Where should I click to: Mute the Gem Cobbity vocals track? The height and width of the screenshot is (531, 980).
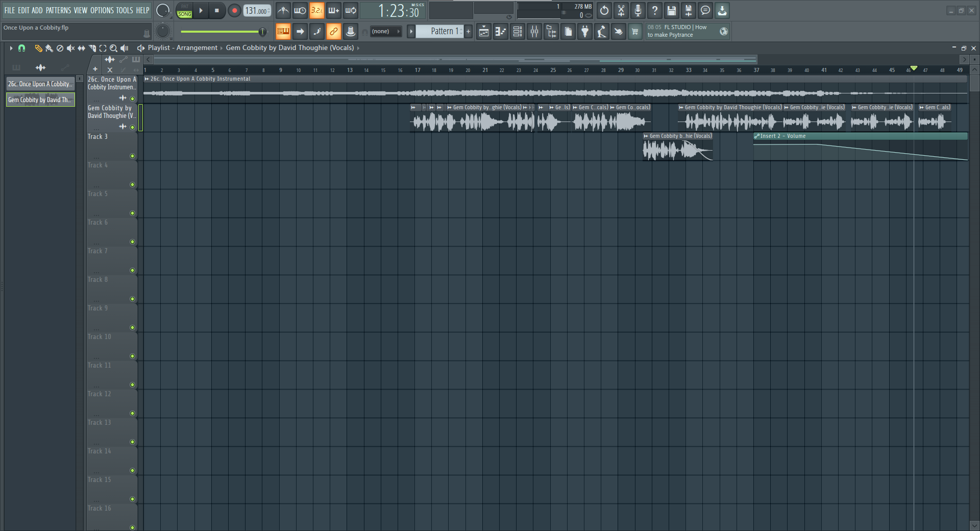coord(133,127)
